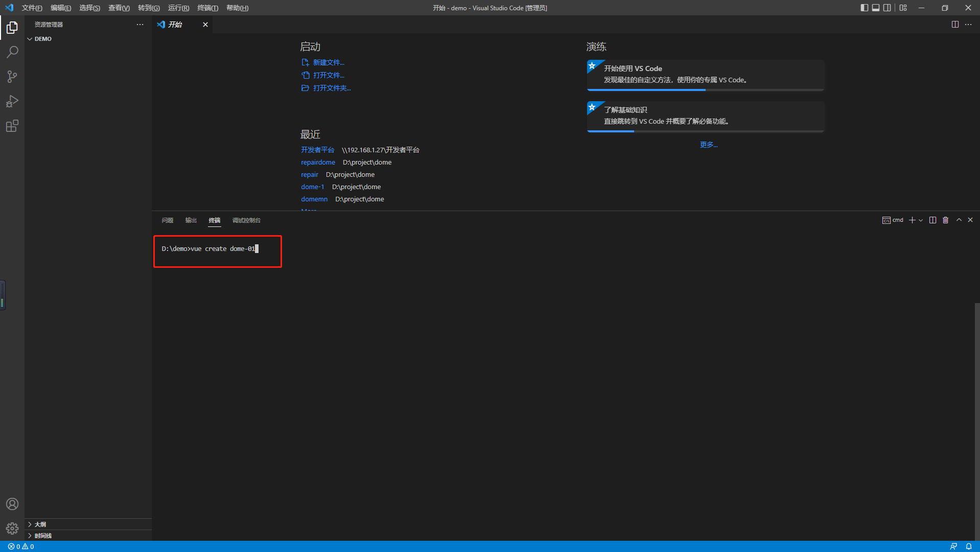This screenshot has width=980, height=552.
Task: Open the Extensions view
Action: 12,126
